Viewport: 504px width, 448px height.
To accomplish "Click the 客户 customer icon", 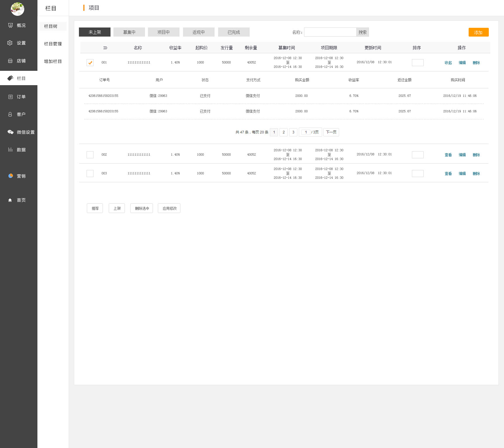I will (x=10, y=114).
